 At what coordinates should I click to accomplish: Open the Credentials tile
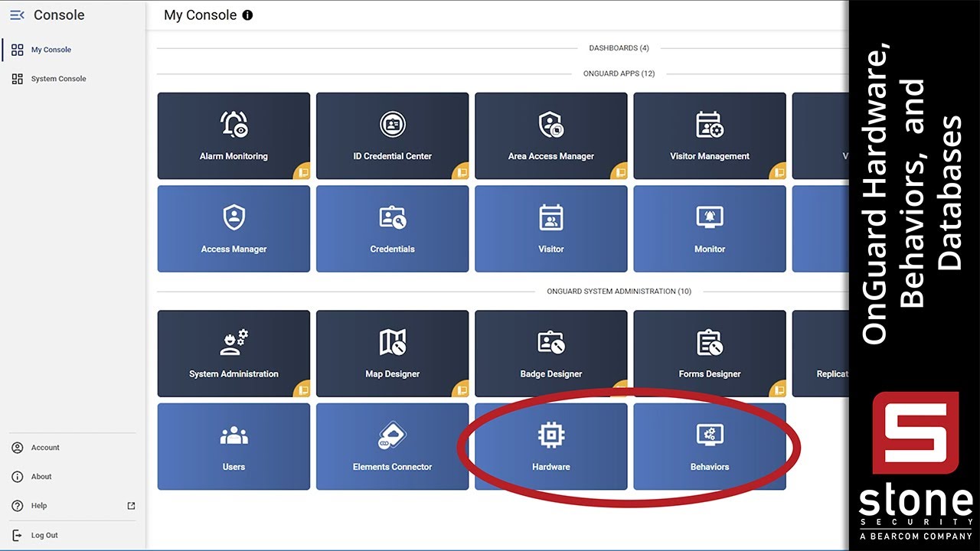(392, 229)
